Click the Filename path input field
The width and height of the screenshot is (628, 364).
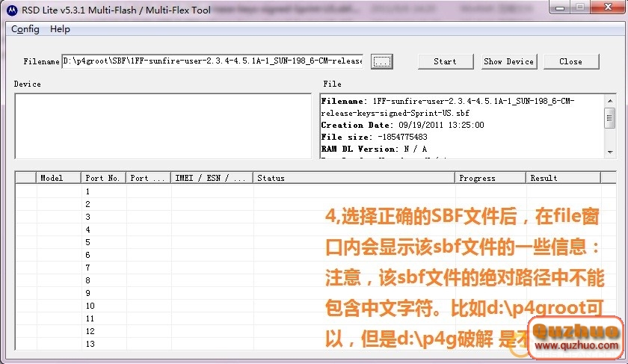click(212, 61)
